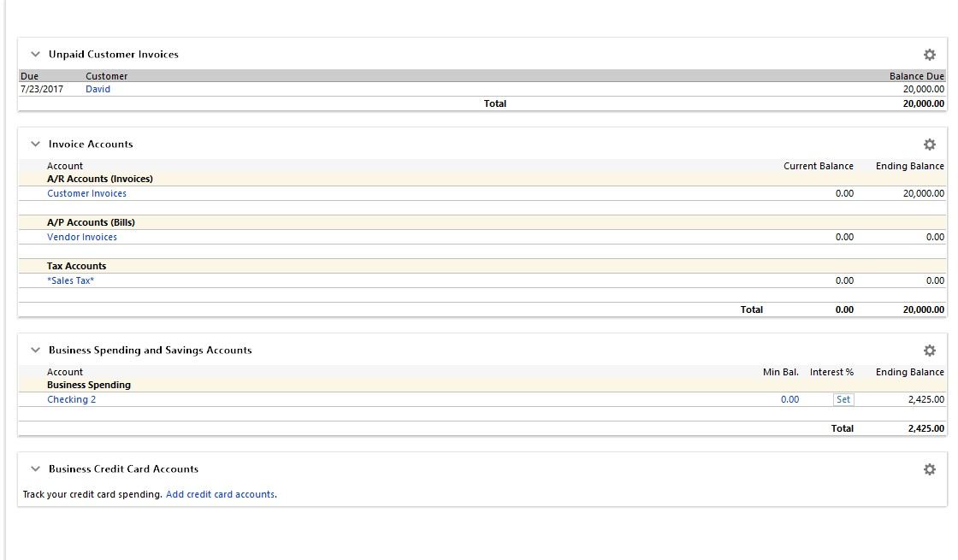Viewport: 958px width, 560px height.
Task: Click the Add credit card accounts link
Action: (x=221, y=494)
